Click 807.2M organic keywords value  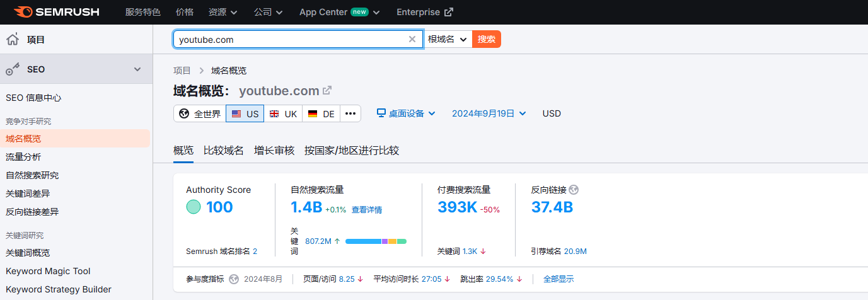pos(318,241)
